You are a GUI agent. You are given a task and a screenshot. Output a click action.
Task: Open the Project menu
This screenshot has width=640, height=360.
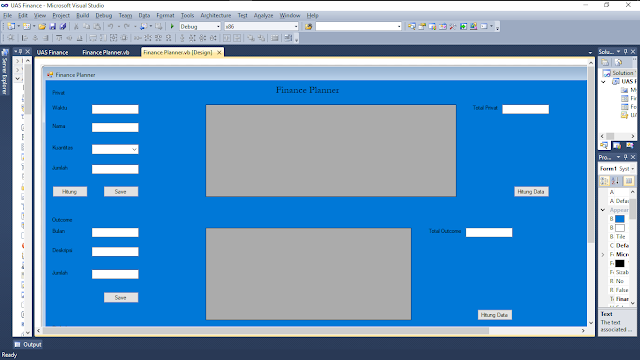pos(61,16)
